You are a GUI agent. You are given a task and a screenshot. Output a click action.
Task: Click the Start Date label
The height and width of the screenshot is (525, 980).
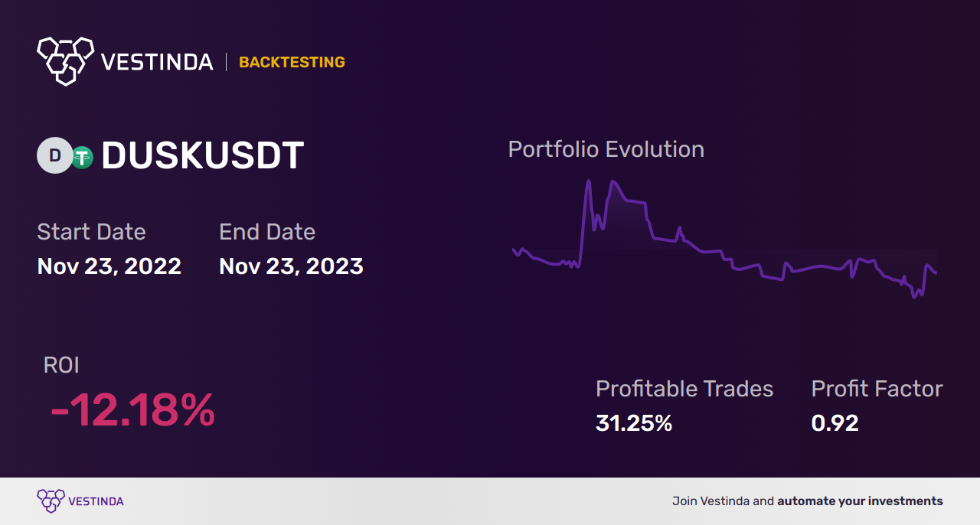[91, 232]
